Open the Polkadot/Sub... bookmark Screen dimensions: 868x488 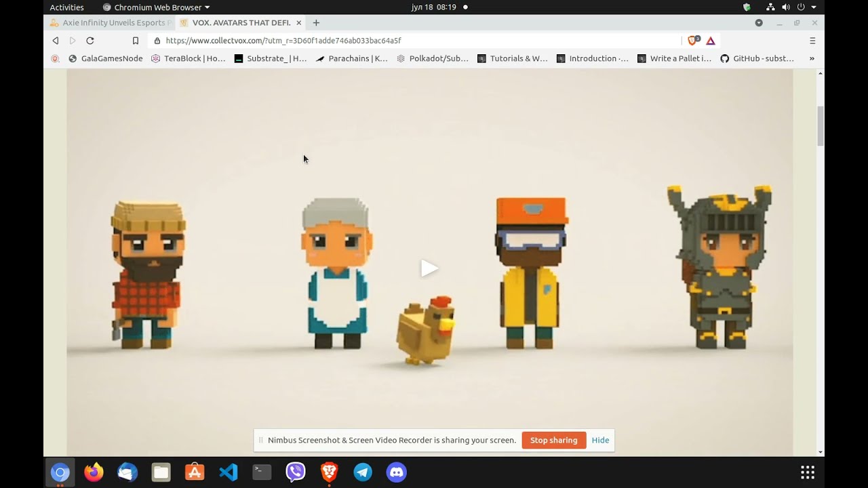click(433, 58)
